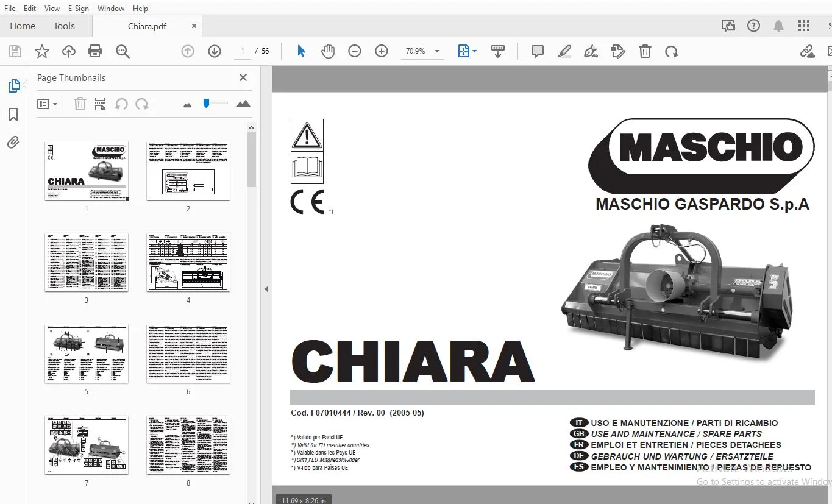Rotate thumbnail pages counterclockwise
832x504 pixels.
[121, 104]
